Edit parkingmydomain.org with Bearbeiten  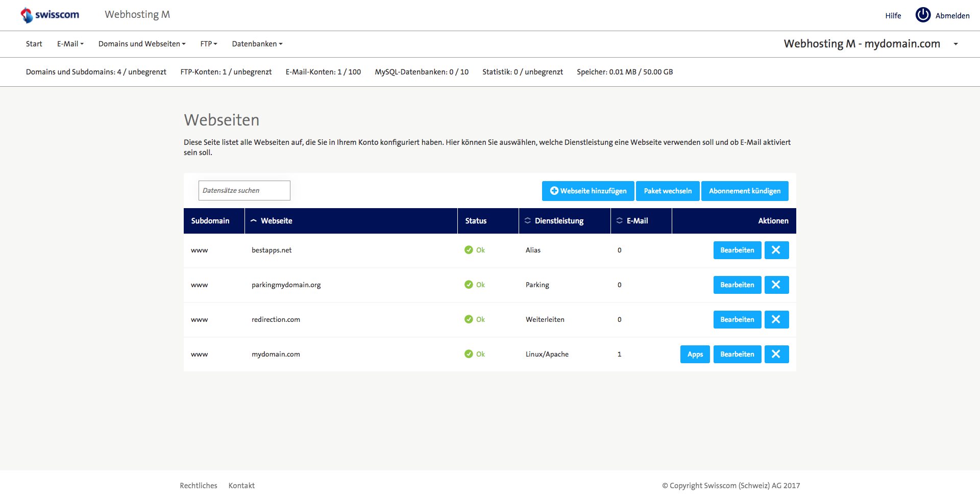pos(737,285)
